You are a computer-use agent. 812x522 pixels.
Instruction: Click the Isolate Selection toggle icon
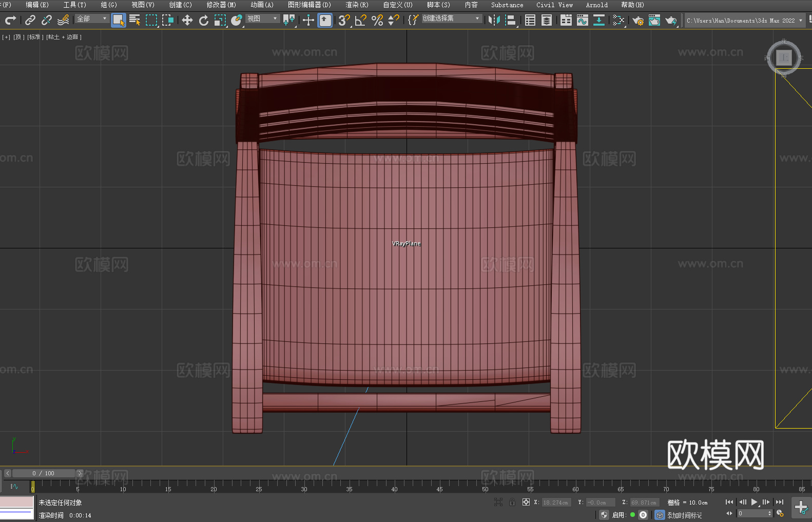tap(498, 502)
